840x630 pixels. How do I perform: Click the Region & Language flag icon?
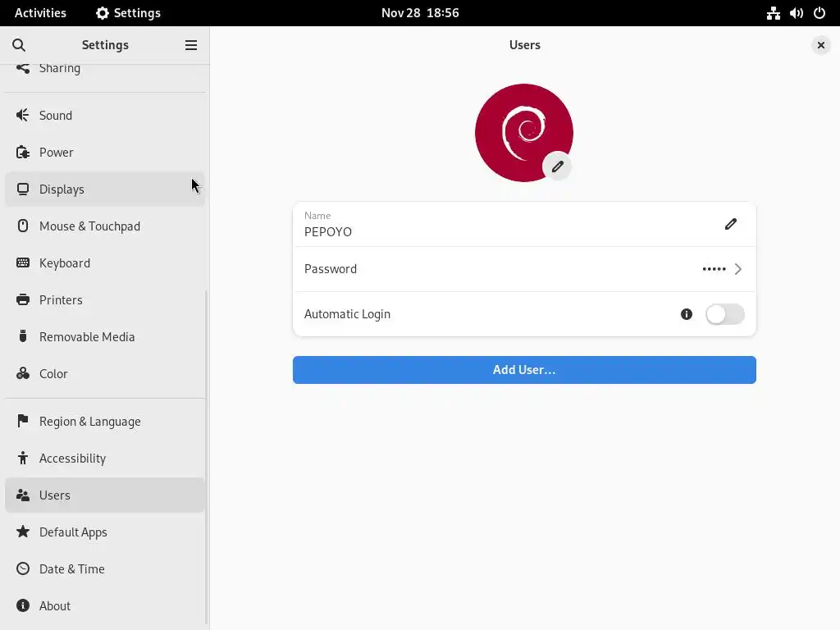point(22,421)
